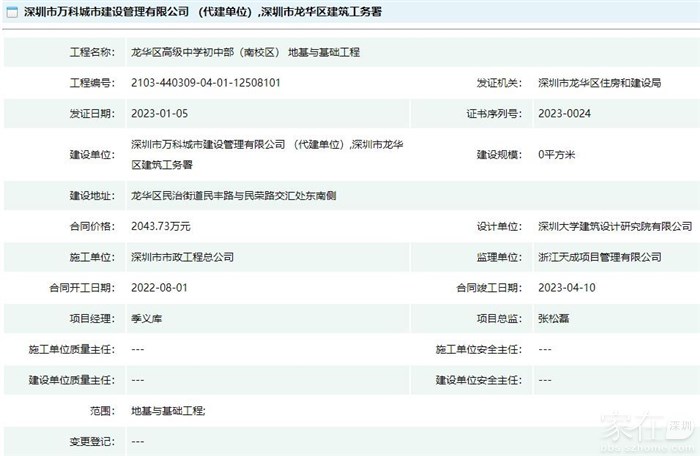Click supervisor unit 浙江天成项目管理有限公司
Image resolution: width=700 pixels, height=456 pixels.
[599, 257]
